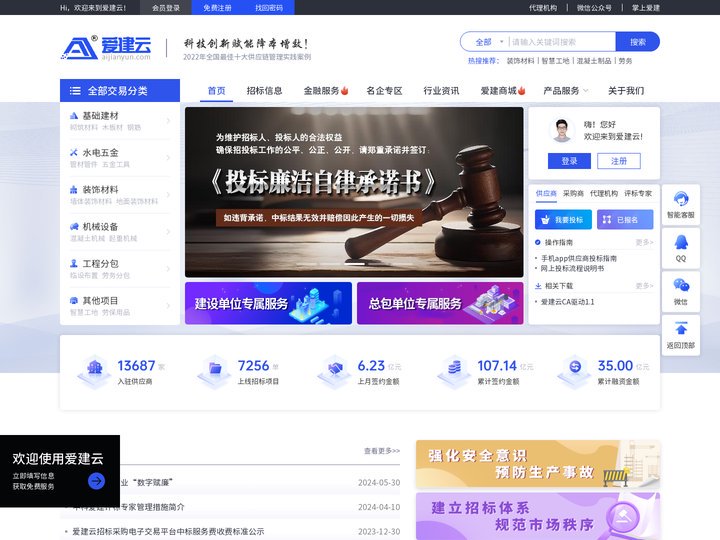Click the 我要投标 button
Viewport: 720px width, 540px height.
563,219
